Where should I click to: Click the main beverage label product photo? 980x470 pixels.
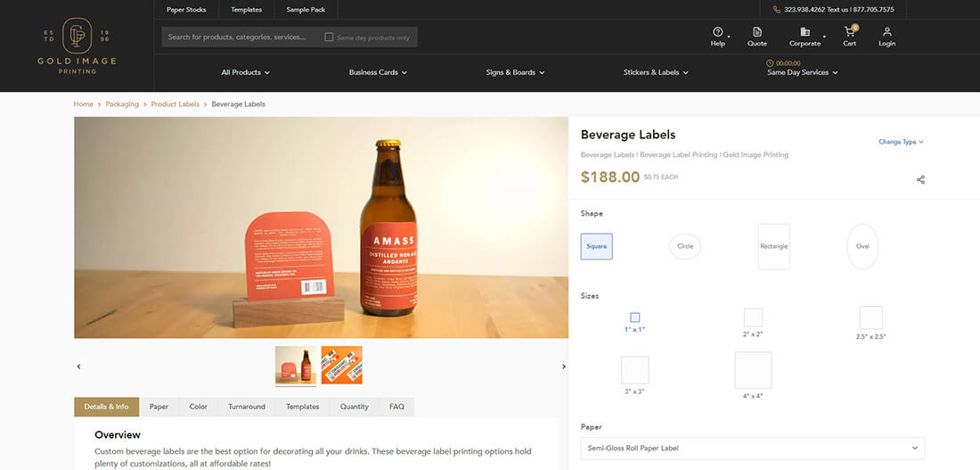(x=322, y=227)
